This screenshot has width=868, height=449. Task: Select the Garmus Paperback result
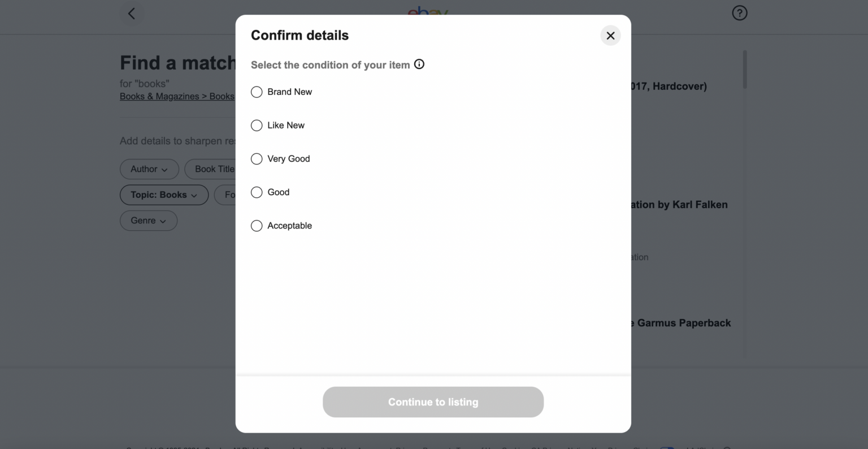click(x=682, y=323)
